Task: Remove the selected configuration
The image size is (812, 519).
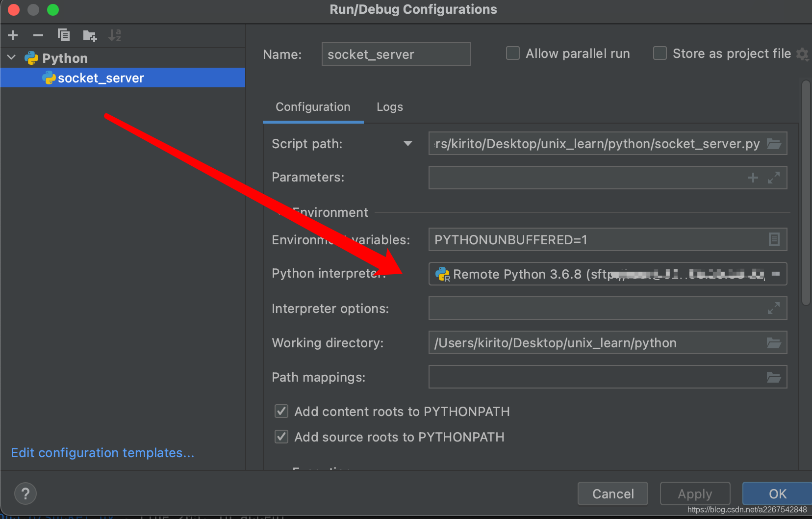Action: 38,35
